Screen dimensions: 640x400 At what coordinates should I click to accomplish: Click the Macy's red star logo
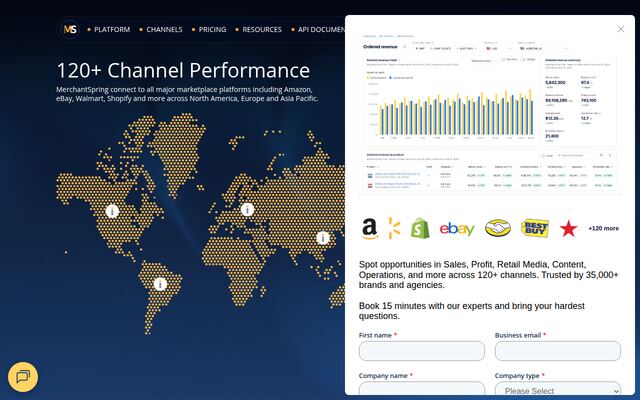(568, 229)
